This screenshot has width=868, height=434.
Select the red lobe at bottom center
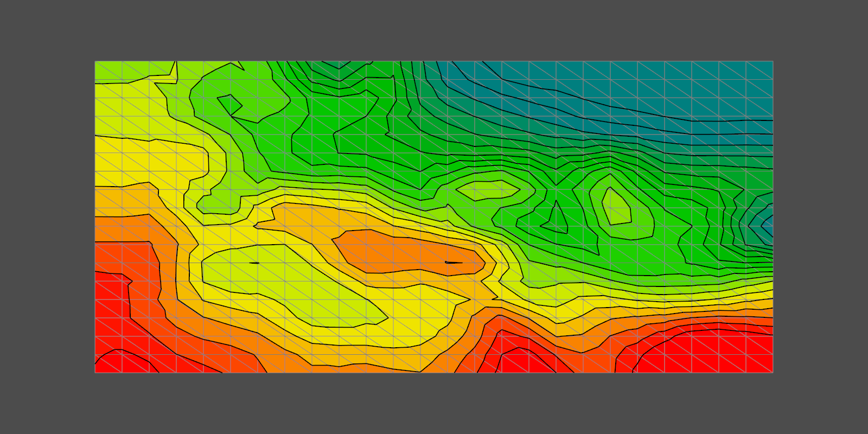coord(524,361)
